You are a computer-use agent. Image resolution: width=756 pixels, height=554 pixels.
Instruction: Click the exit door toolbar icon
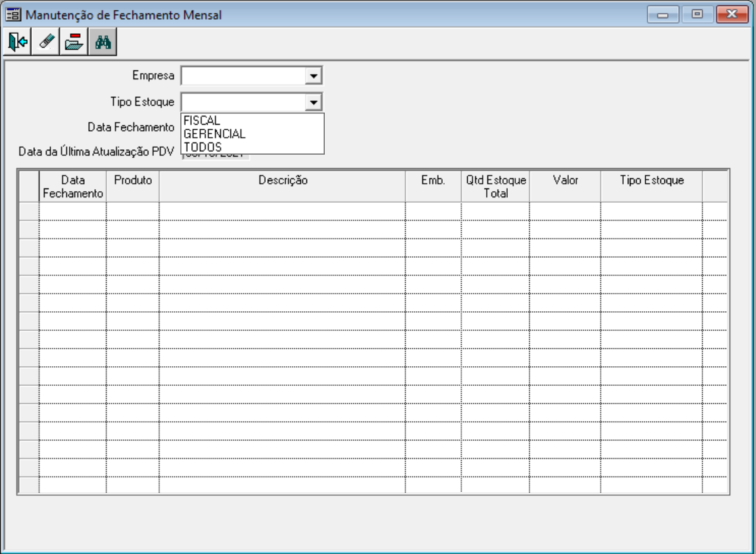pyautogui.click(x=18, y=42)
